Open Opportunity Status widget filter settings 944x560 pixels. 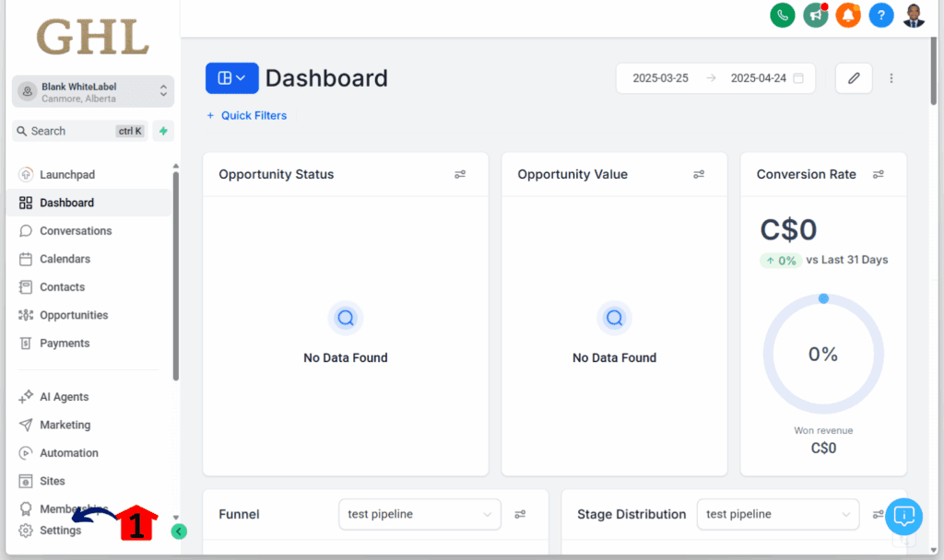460,174
